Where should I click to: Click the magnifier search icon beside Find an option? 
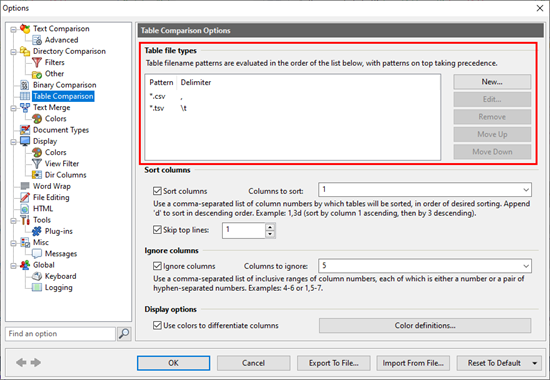coord(124,334)
